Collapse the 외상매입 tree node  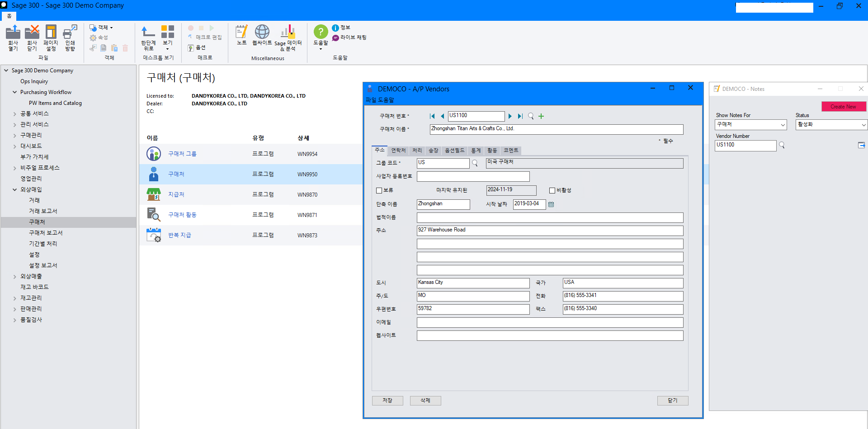(15, 190)
